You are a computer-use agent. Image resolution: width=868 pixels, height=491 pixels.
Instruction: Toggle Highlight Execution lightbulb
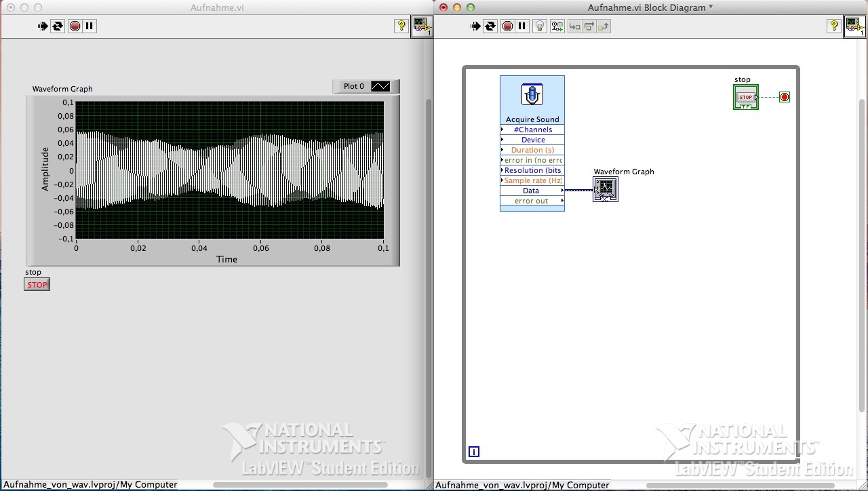540,26
